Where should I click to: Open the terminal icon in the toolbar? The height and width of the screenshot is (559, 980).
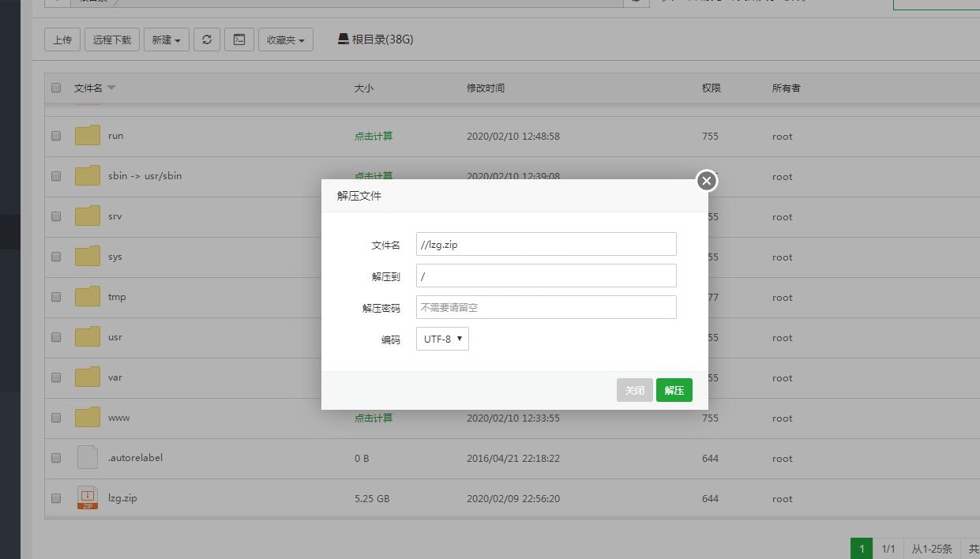click(x=239, y=39)
